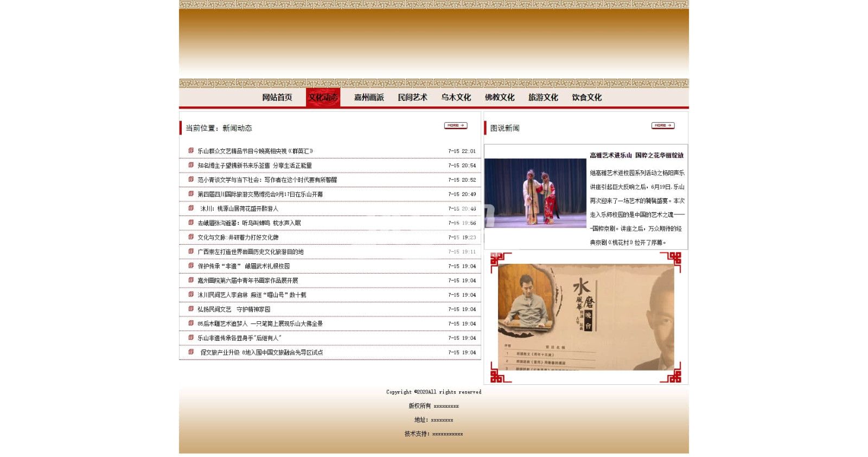
Task: Select 乌木文化 in the navigation bar
Action: pos(456,98)
